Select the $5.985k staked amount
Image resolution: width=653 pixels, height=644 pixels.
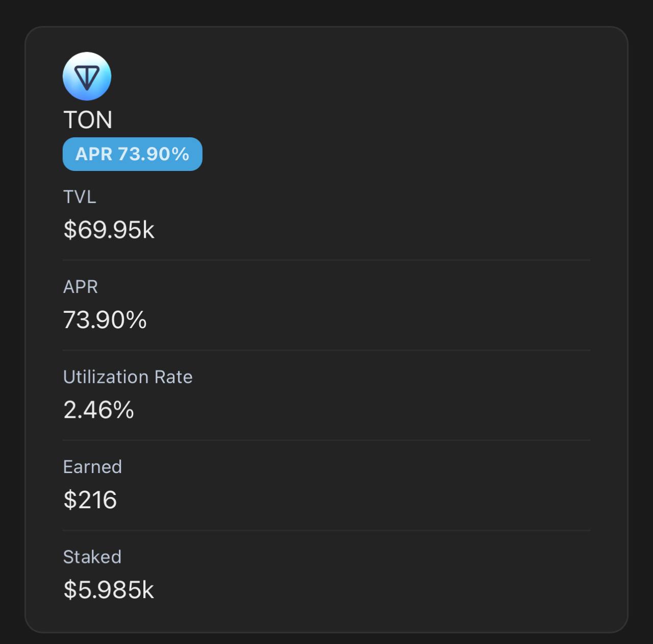point(109,590)
